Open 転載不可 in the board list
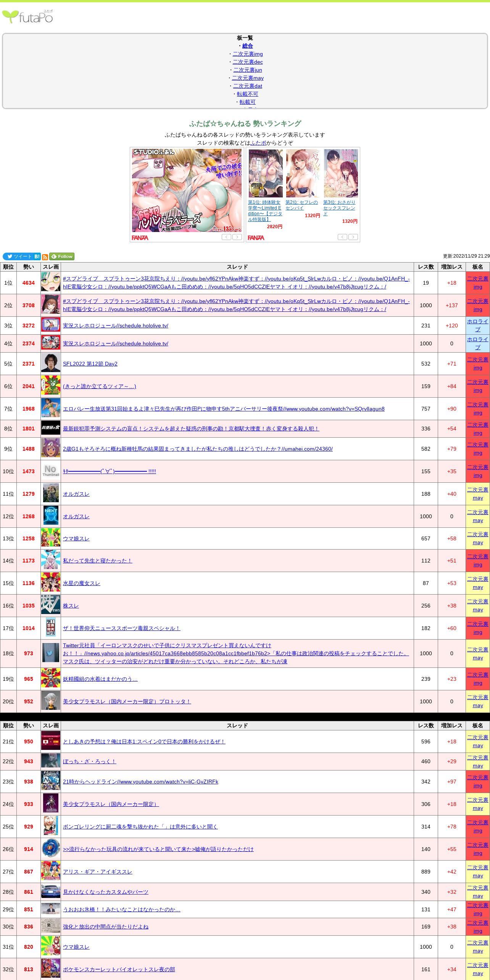490x980 pixels. pos(247,94)
